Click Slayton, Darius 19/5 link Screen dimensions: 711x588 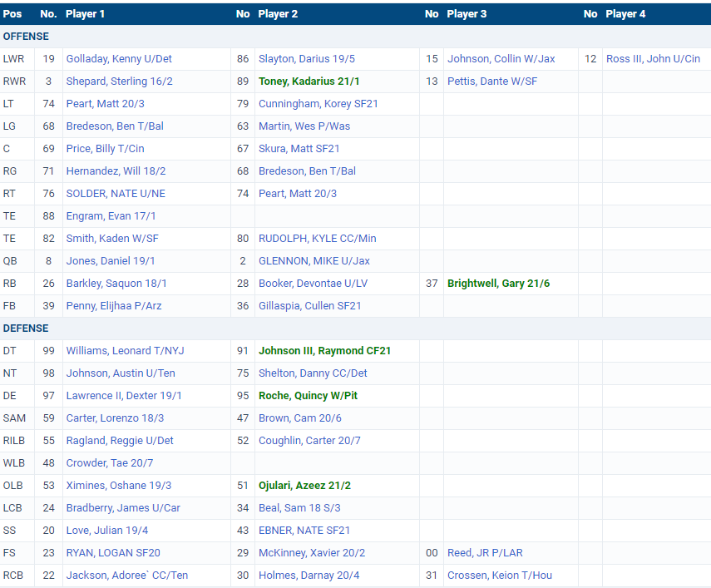pyautogui.click(x=307, y=59)
